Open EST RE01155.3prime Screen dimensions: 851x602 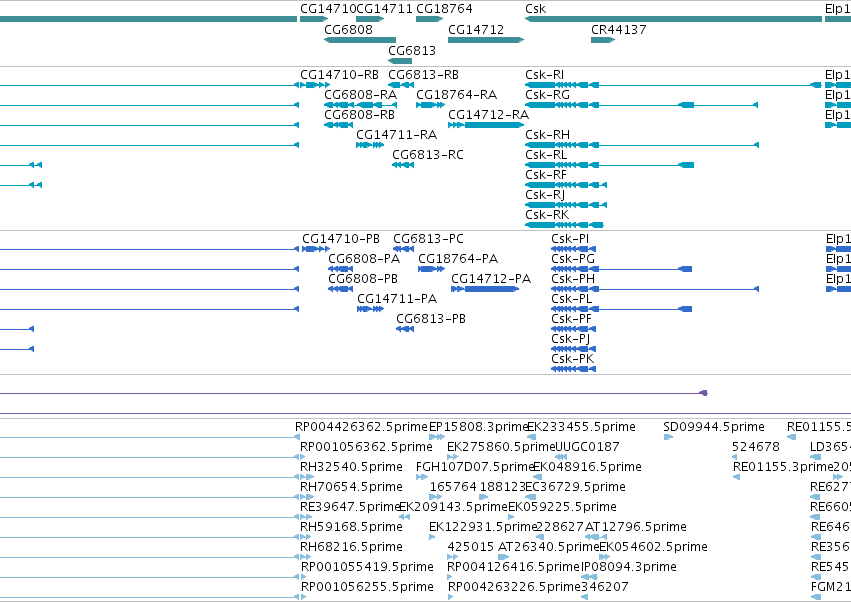pyautogui.click(x=783, y=467)
